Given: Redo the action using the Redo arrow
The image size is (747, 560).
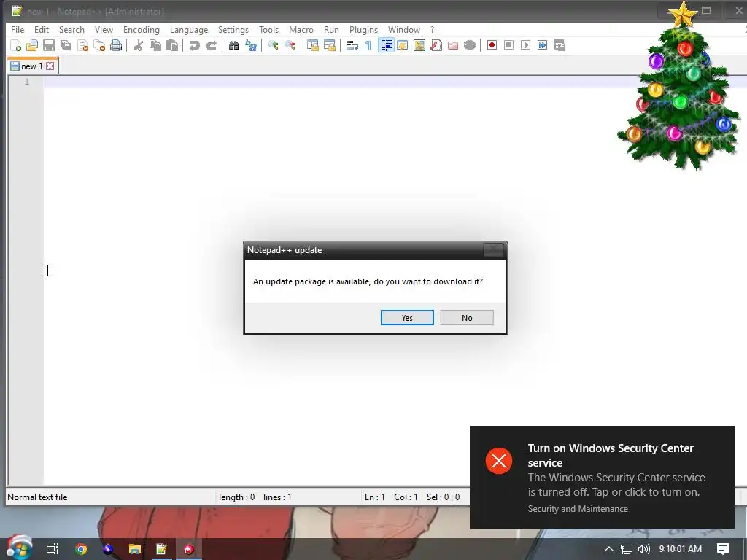Looking at the screenshot, I should (211, 45).
